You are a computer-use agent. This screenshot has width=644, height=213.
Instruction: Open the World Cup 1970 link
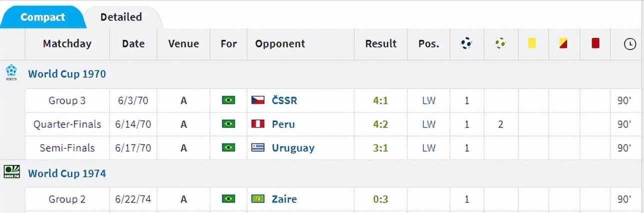67,73
